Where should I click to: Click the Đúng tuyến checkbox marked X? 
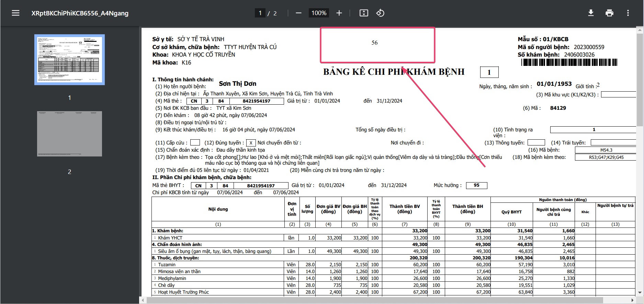click(x=251, y=143)
